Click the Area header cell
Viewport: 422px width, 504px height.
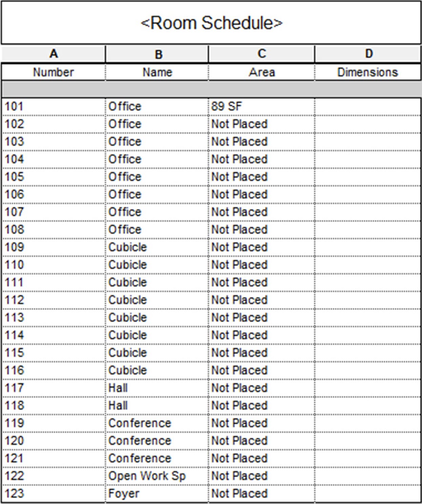261,72
